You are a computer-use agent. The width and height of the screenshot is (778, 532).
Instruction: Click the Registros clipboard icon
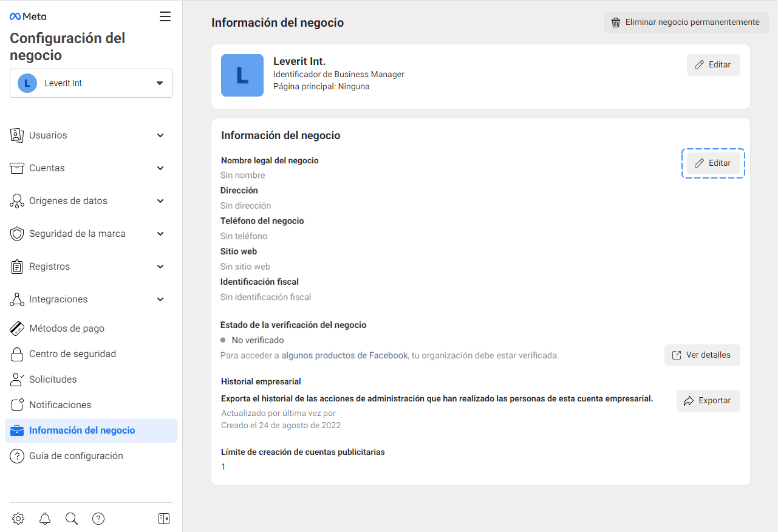click(17, 267)
